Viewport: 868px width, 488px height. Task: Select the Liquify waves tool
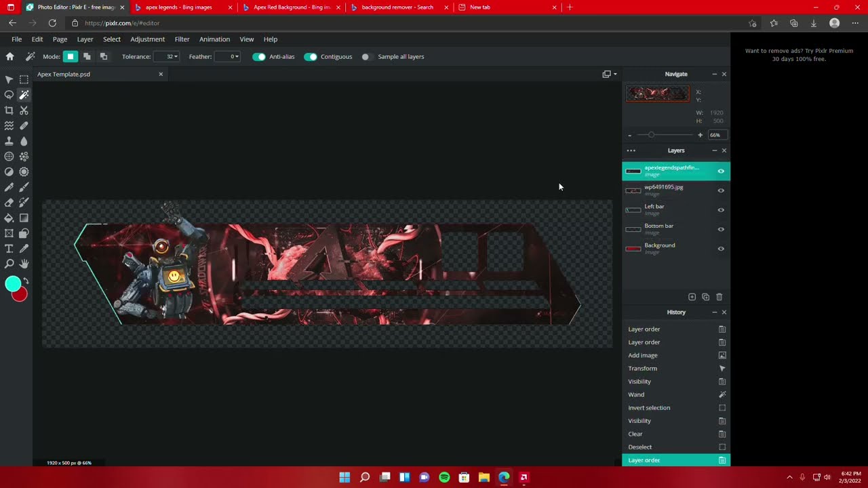point(9,125)
